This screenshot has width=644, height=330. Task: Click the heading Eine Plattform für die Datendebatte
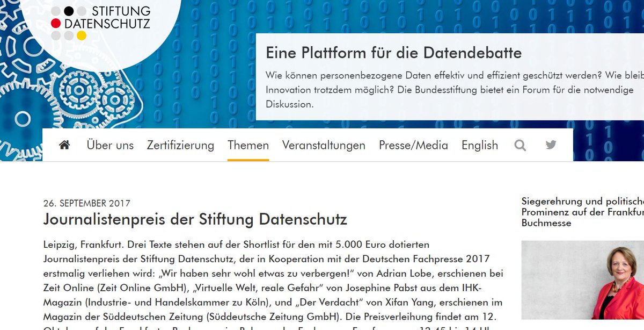pos(394,53)
